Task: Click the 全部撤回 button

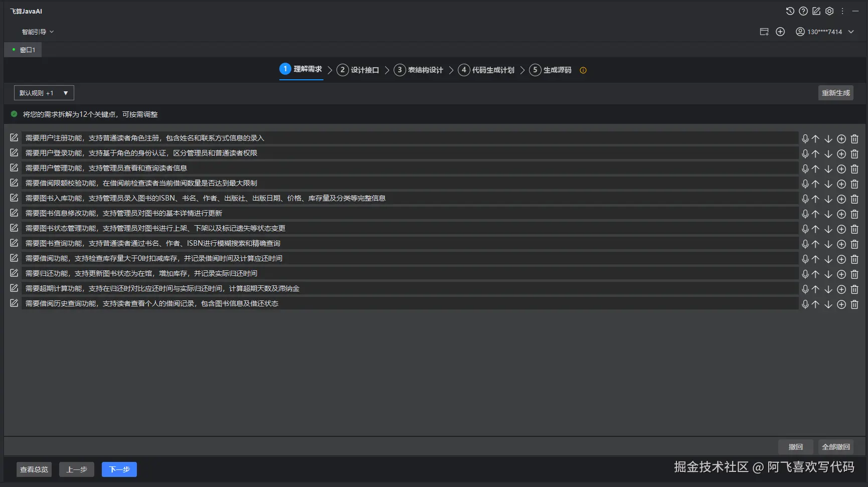Action: 836,447
